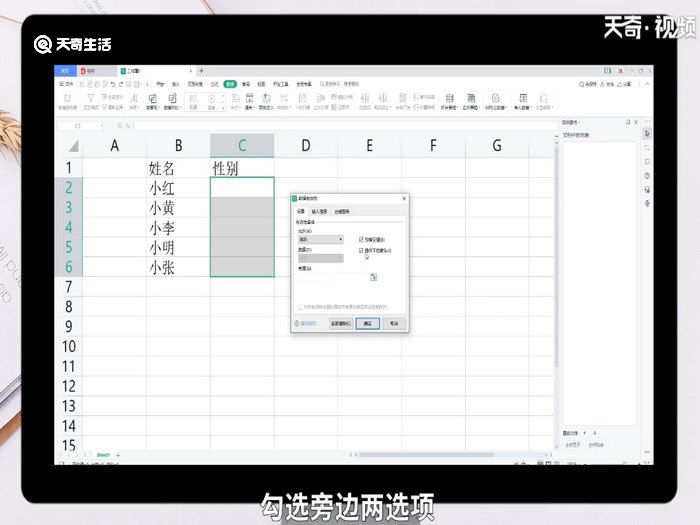This screenshot has width=700, height=525.
Task: Pin the right side task pane
Action: (628, 122)
